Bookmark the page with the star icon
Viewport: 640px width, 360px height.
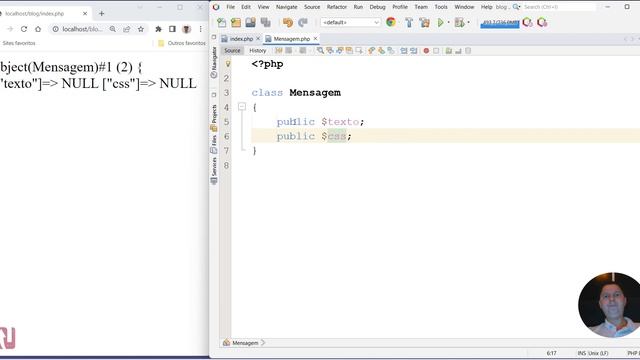point(141,29)
